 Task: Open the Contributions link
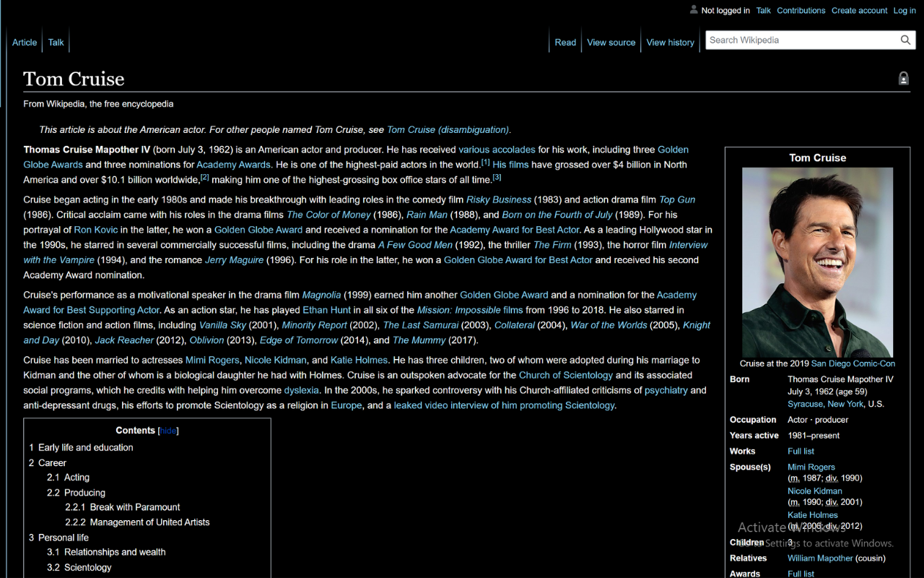point(801,11)
